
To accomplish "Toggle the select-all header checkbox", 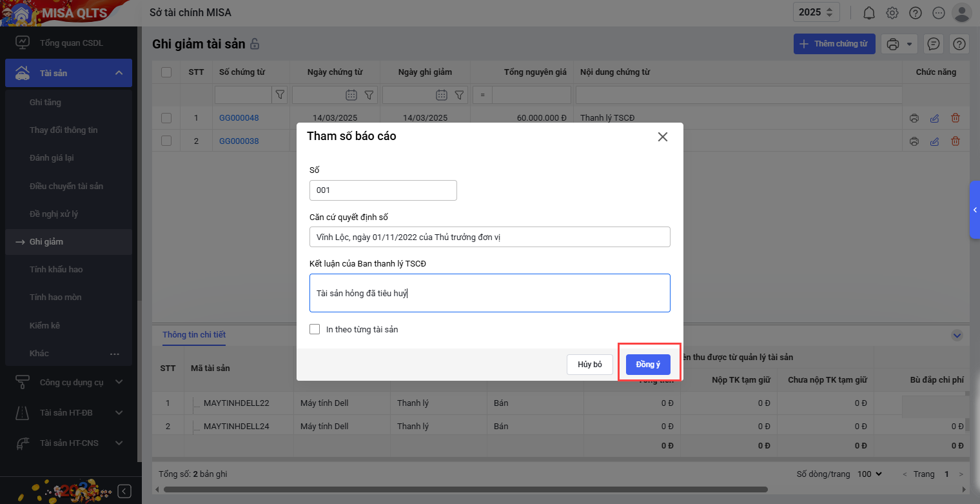I will 166,72.
